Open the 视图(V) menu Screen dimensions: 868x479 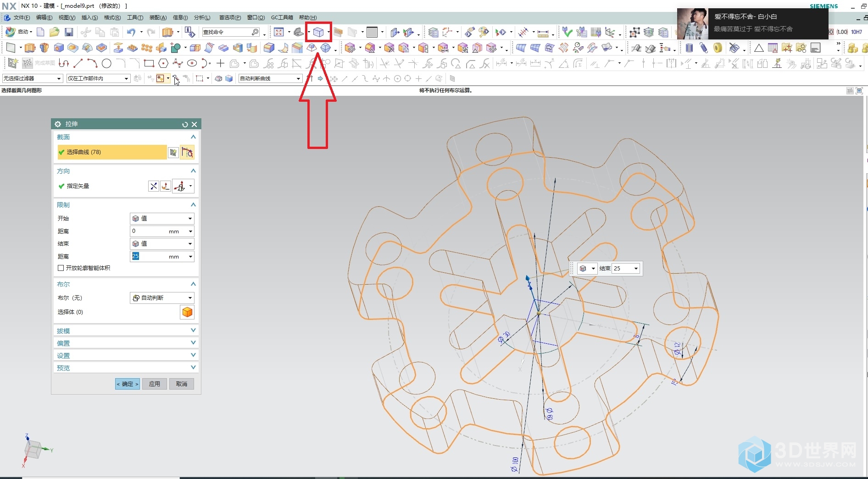pos(67,17)
